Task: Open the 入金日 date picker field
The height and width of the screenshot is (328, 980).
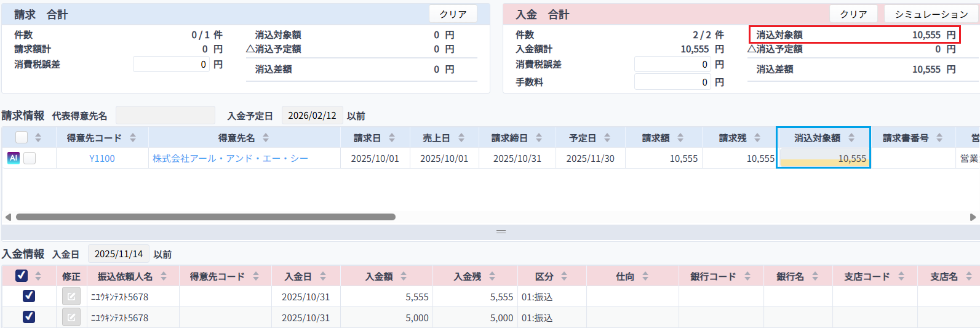Action: (x=118, y=254)
